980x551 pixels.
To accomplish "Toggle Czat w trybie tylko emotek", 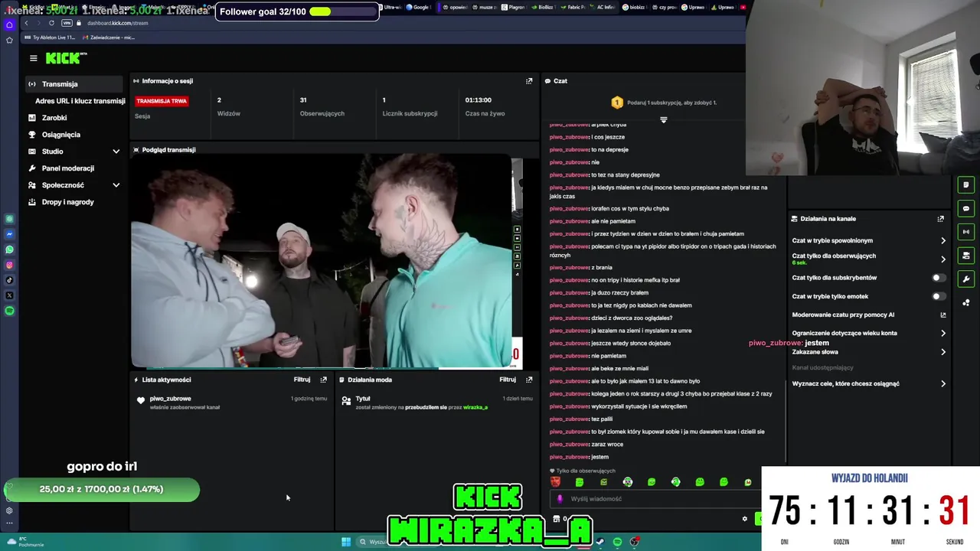I will [x=938, y=296].
